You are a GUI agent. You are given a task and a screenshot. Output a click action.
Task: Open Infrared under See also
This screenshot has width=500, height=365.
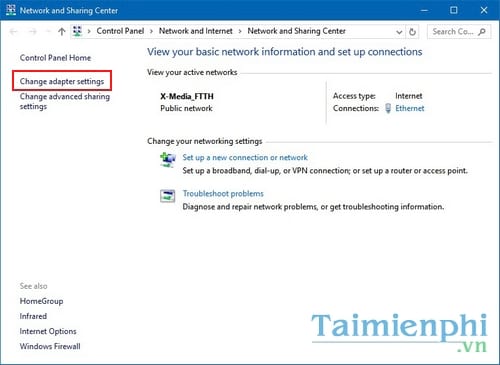[x=33, y=316]
